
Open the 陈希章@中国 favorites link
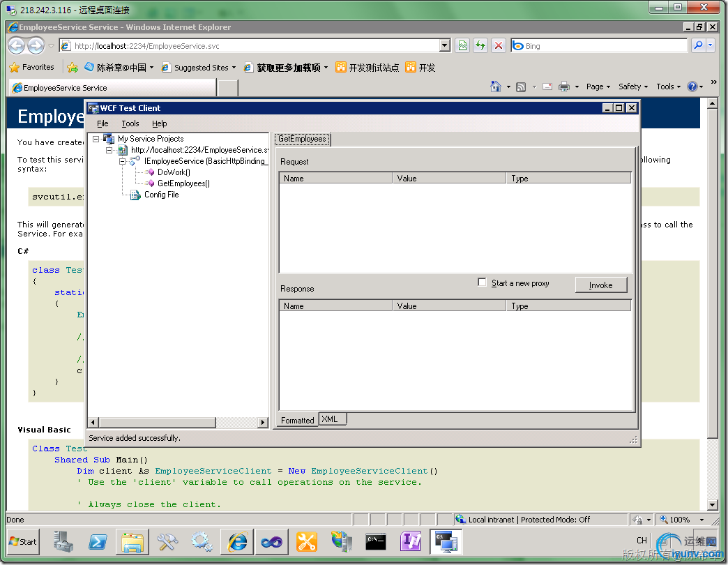[119, 68]
